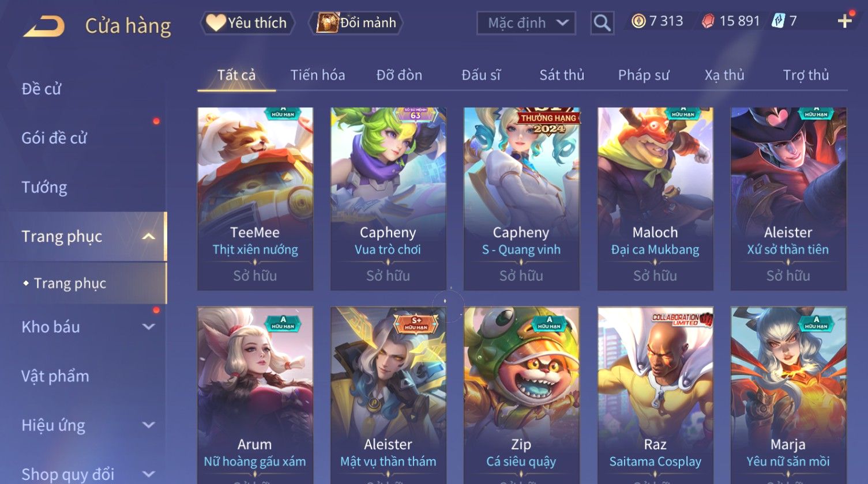Expand the Kho báu sidebar section

148,327
